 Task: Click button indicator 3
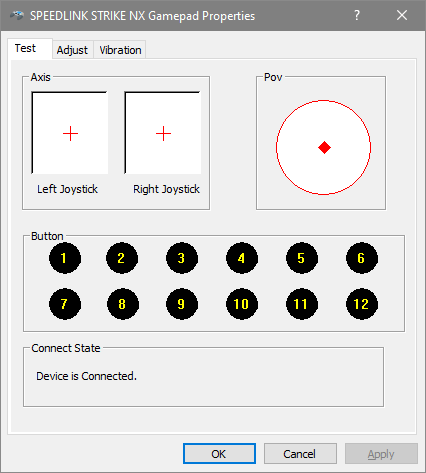[x=182, y=258]
